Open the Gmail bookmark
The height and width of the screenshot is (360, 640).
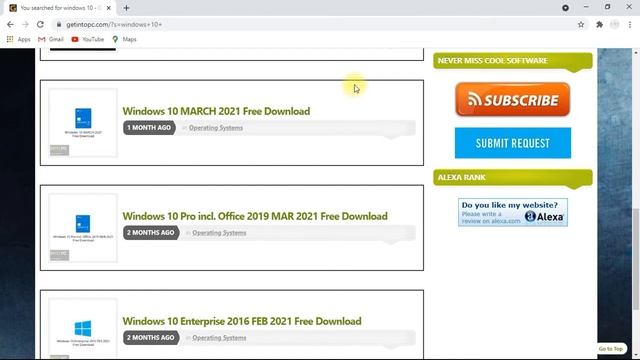51,39
